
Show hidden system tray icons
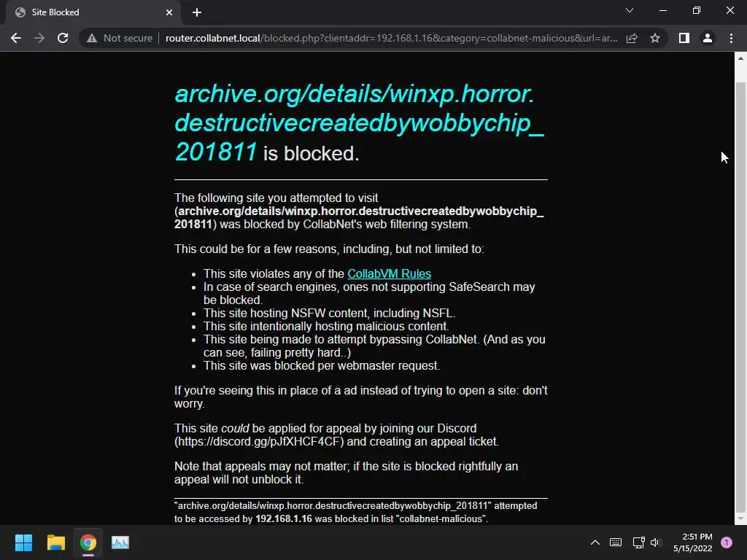click(x=595, y=542)
